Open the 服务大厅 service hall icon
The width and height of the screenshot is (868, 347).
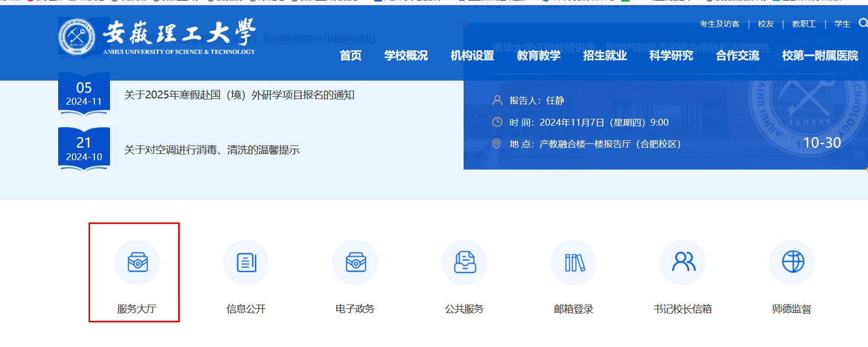point(137,262)
